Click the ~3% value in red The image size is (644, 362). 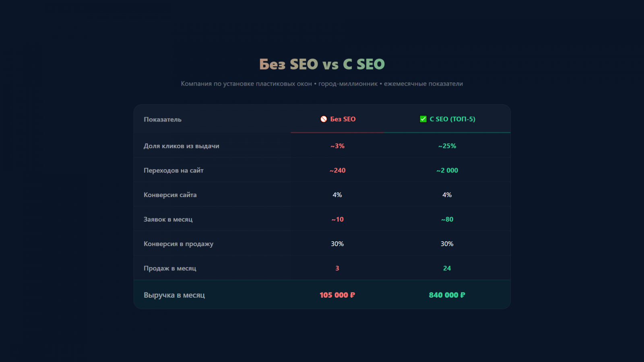pos(337,146)
